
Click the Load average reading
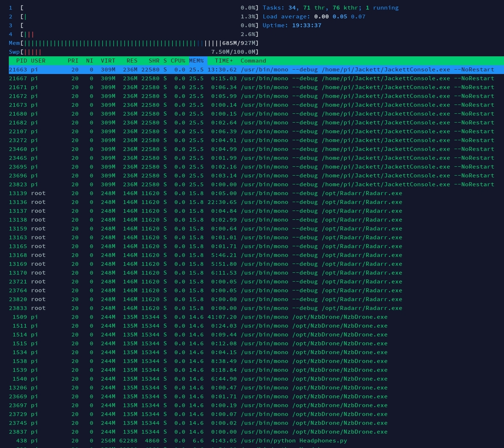pos(314,17)
